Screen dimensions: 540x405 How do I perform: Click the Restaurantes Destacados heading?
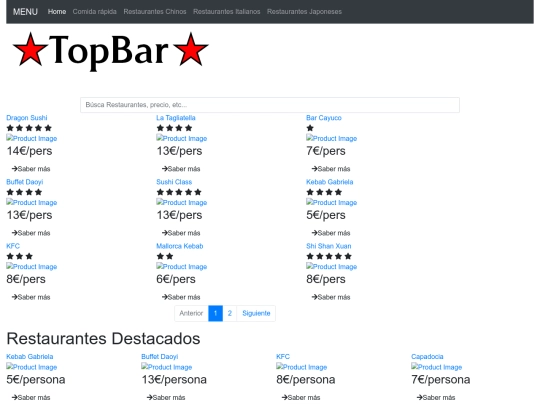coord(103,338)
